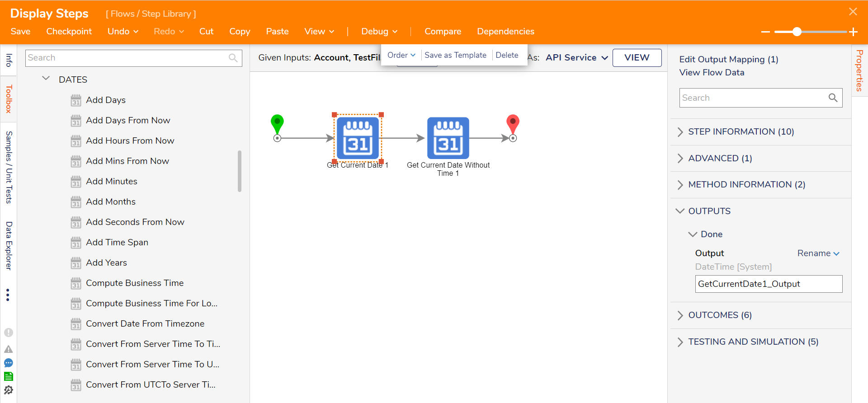Switch to the Toolbox side tab
The height and width of the screenshot is (403, 868).
[x=9, y=99]
